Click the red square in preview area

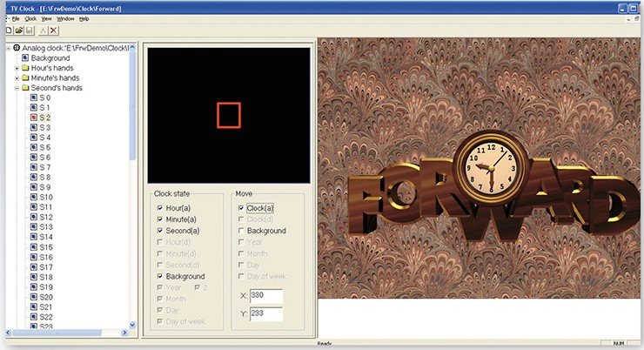229,116
